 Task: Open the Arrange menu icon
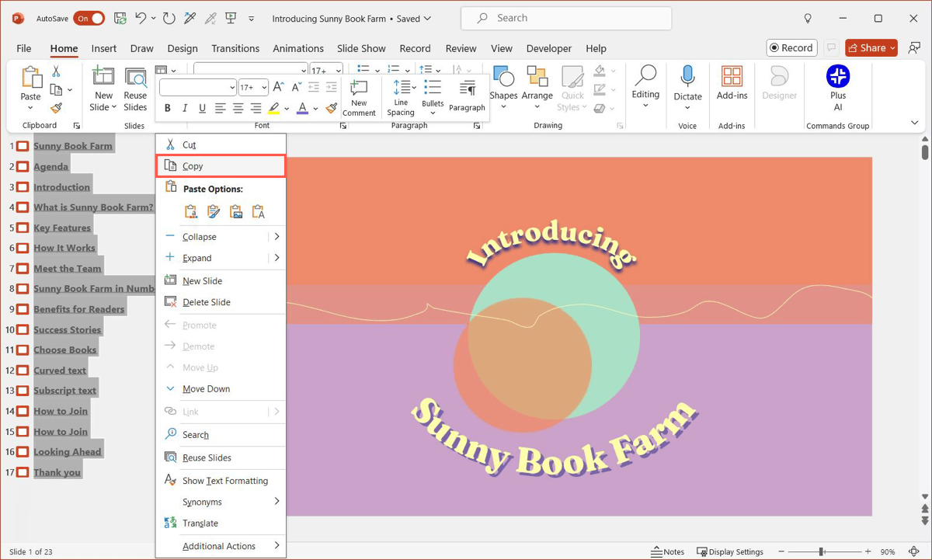[x=537, y=77]
